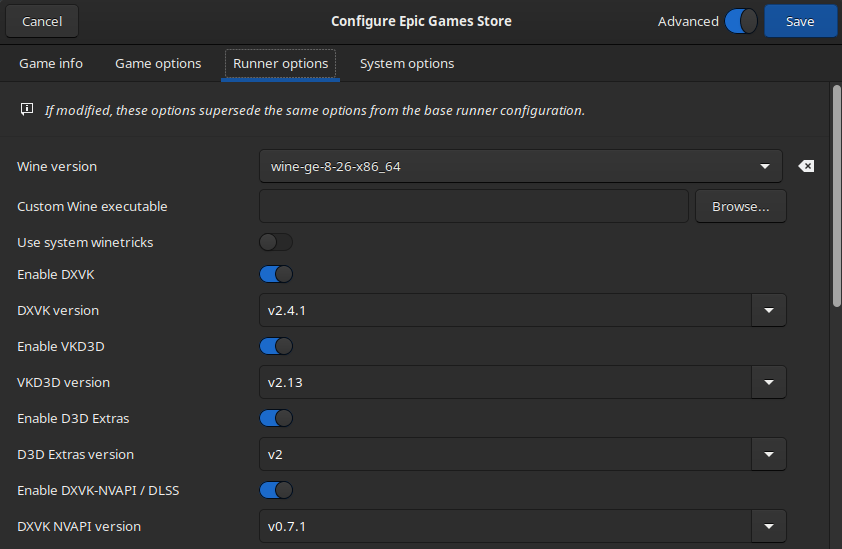The image size is (842, 549).
Task: Click the Advanced label text
Action: [x=688, y=21]
